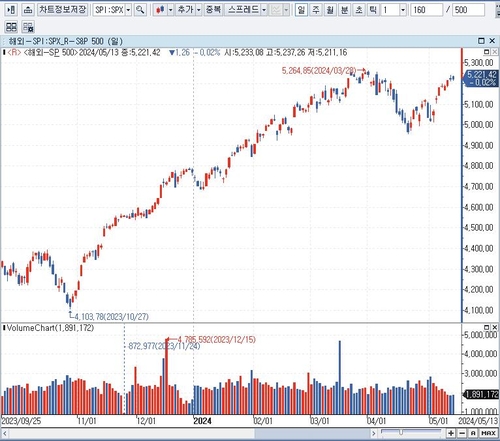Viewport: 500px width, 441px height.
Task: Click the 5,300.00 price axis label
Action: [x=479, y=63]
